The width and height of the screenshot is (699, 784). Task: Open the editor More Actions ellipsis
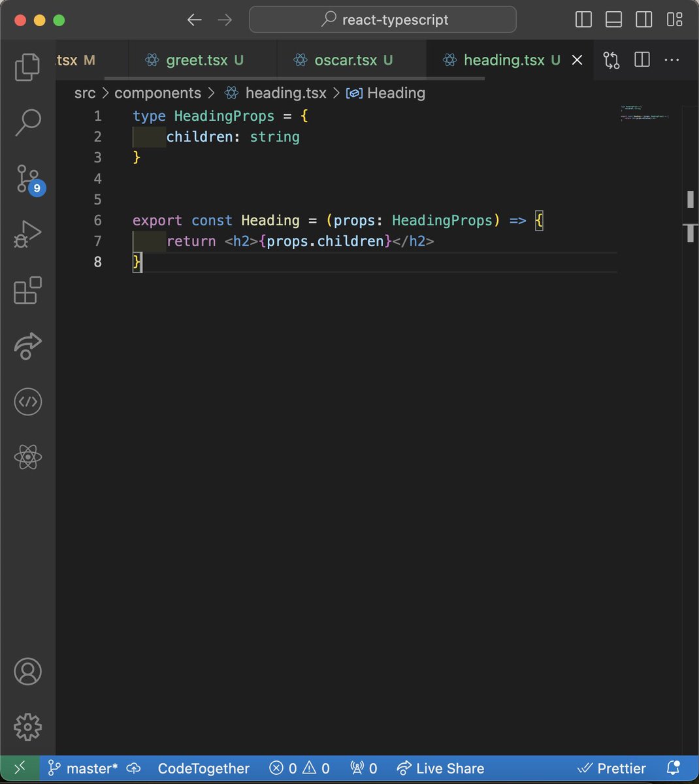click(x=672, y=60)
